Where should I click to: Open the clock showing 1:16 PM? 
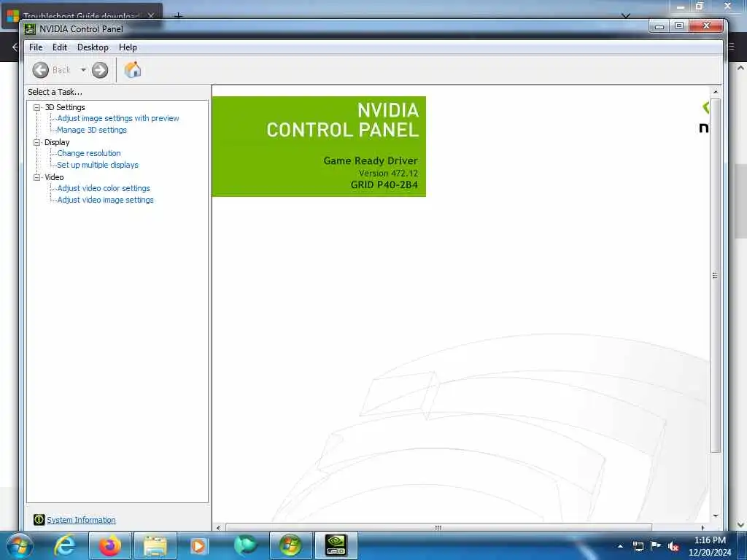point(710,545)
